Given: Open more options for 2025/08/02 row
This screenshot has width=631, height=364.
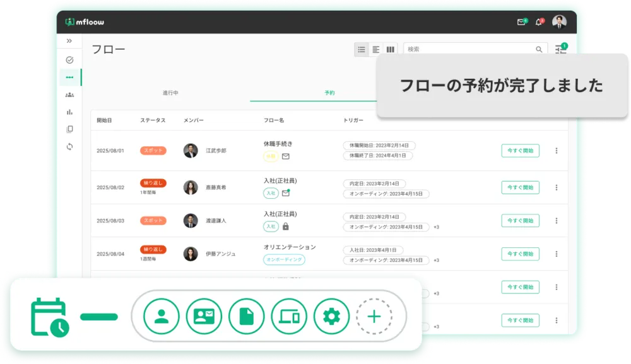Looking at the screenshot, I should 557,187.
